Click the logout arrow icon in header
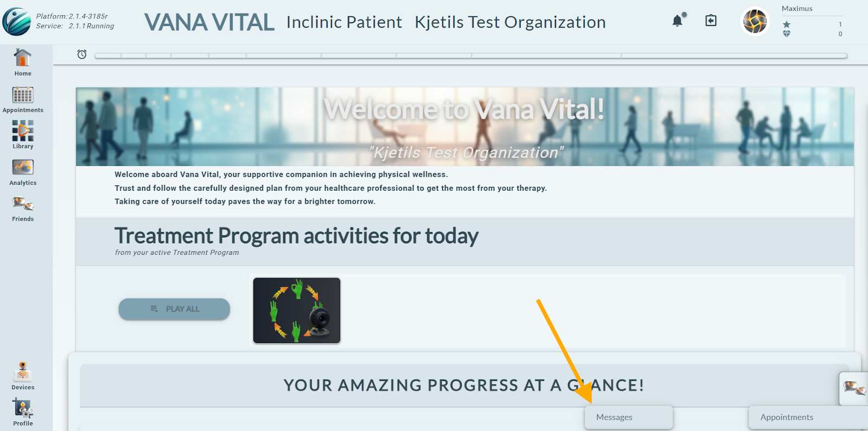 [x=711, y=21]
